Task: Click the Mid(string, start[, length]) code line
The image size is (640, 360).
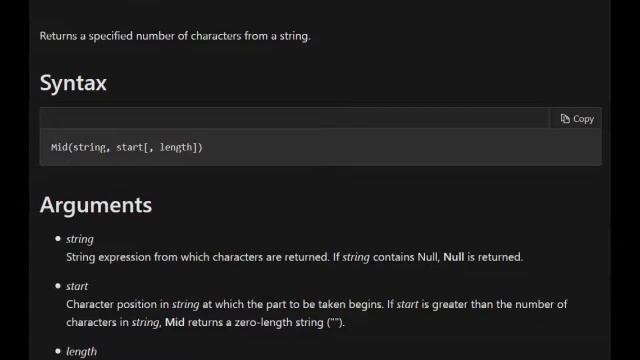Action: click(x=127, y=147)
